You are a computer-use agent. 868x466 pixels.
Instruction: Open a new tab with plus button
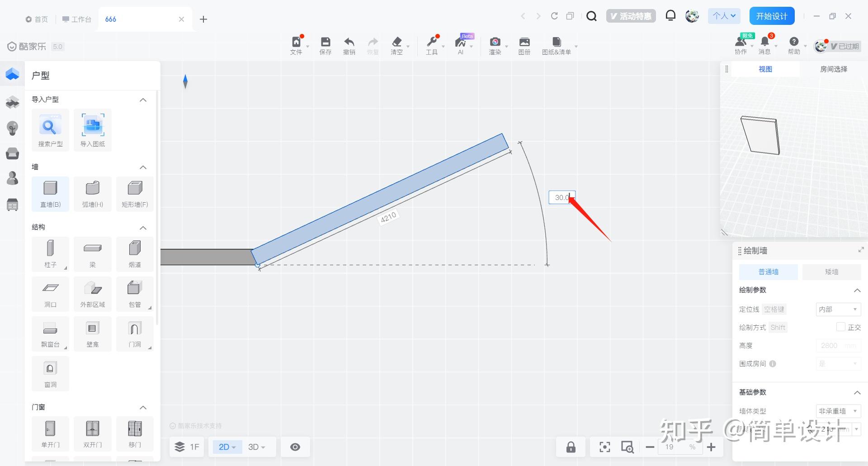point(203,19)
